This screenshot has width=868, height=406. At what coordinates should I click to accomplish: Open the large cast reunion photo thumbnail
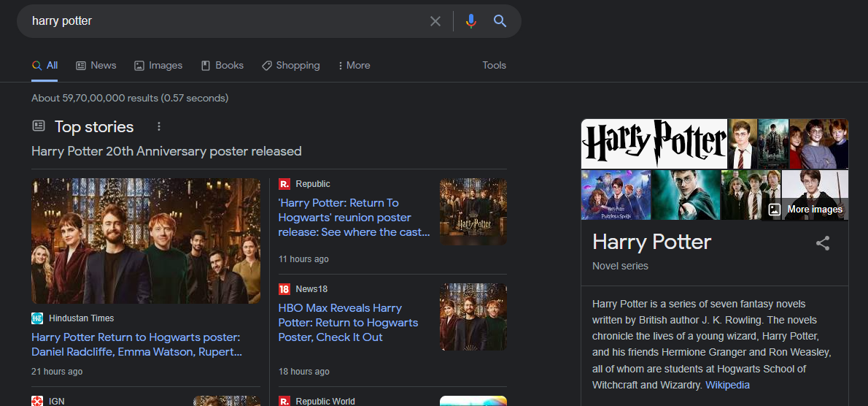click(146, 241)
